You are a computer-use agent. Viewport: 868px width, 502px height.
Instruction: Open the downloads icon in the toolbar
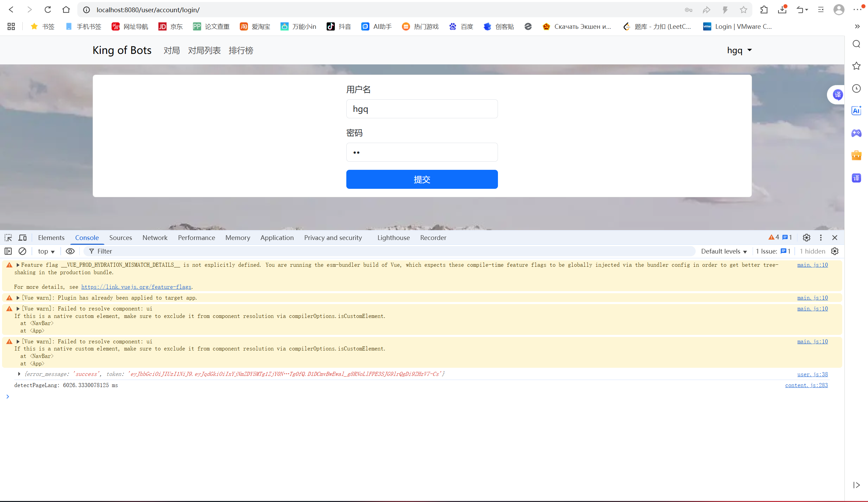coord(782,9)
